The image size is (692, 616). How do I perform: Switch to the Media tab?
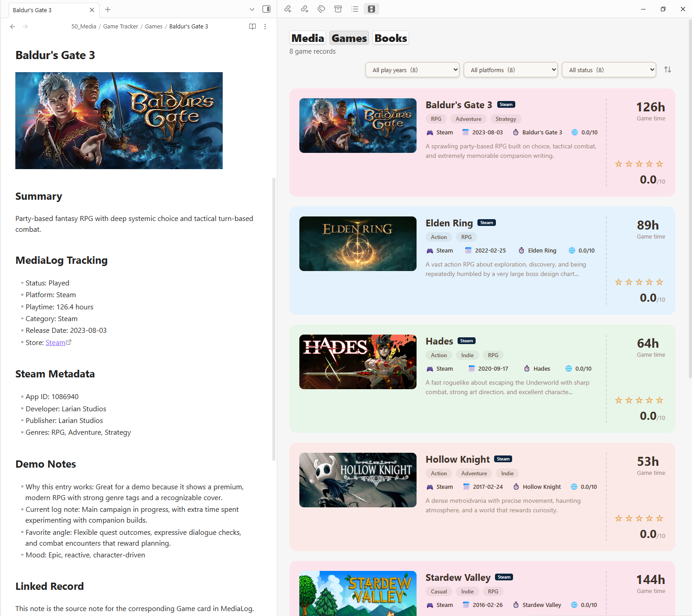point(308,38)
